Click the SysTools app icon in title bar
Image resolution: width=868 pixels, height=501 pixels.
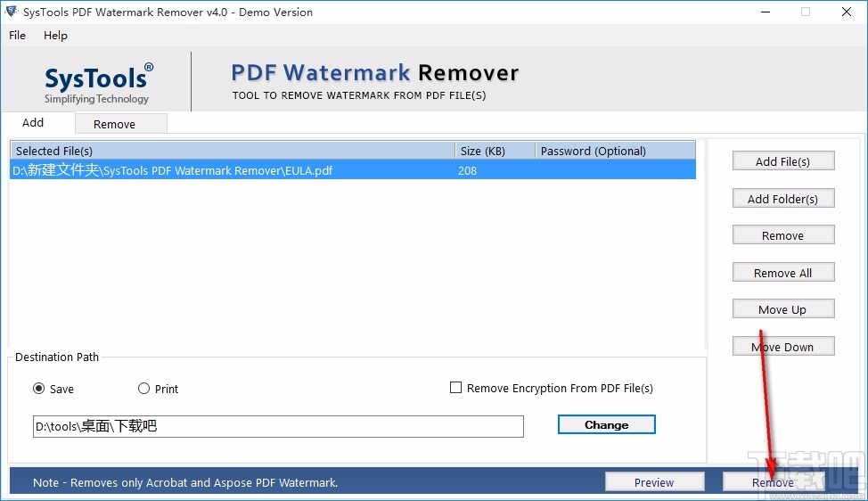[11, 12]
